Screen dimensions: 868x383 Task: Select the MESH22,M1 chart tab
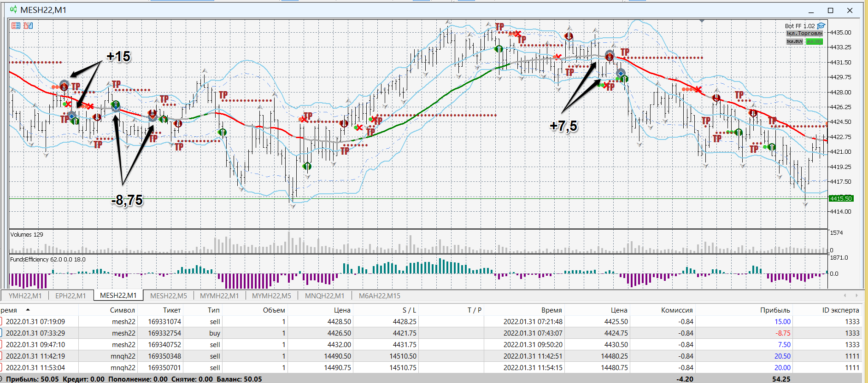click(x=118, y=296)
